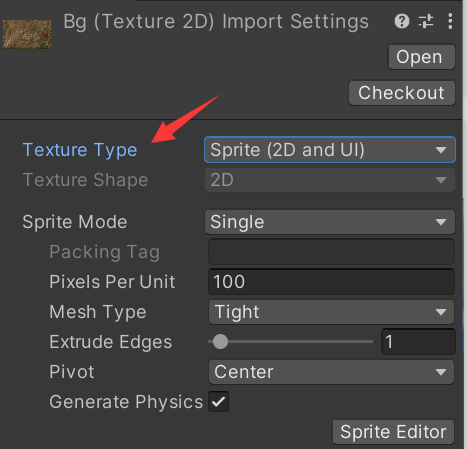
Task: Click the Checkout button
Action: coord(402,93)
